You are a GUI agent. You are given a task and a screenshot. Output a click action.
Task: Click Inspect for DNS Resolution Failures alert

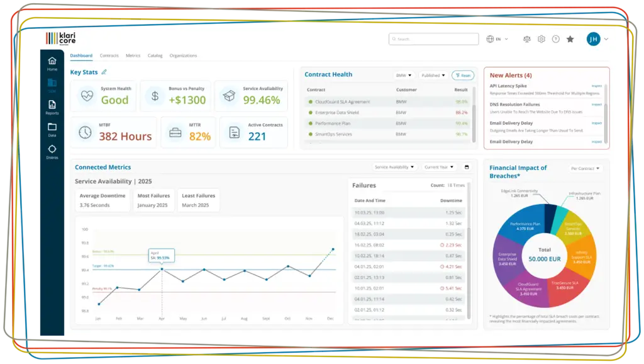pos(597,105)
